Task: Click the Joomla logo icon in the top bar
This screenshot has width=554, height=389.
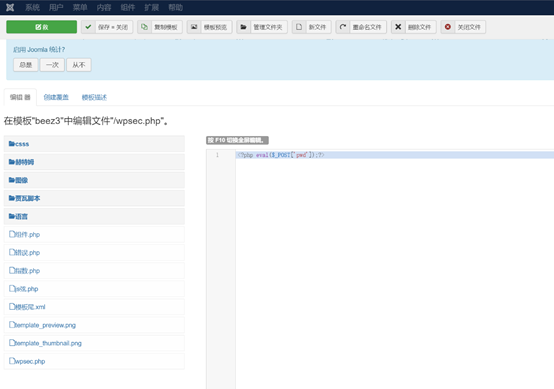Action: click(x=10, y=7)
